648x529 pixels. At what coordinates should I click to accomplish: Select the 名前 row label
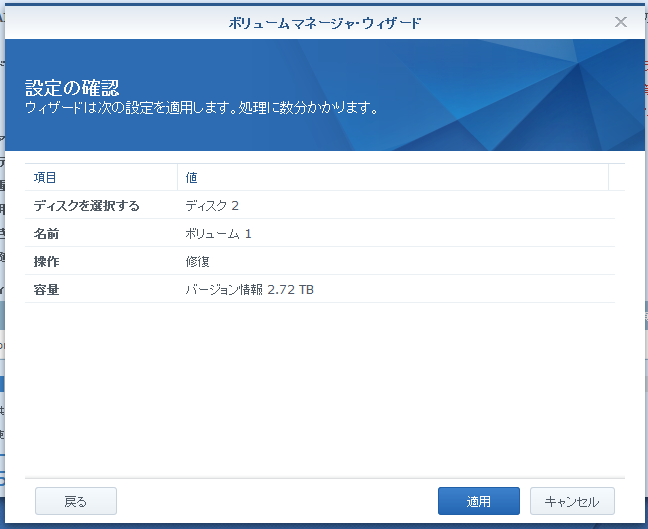[46, 234]
